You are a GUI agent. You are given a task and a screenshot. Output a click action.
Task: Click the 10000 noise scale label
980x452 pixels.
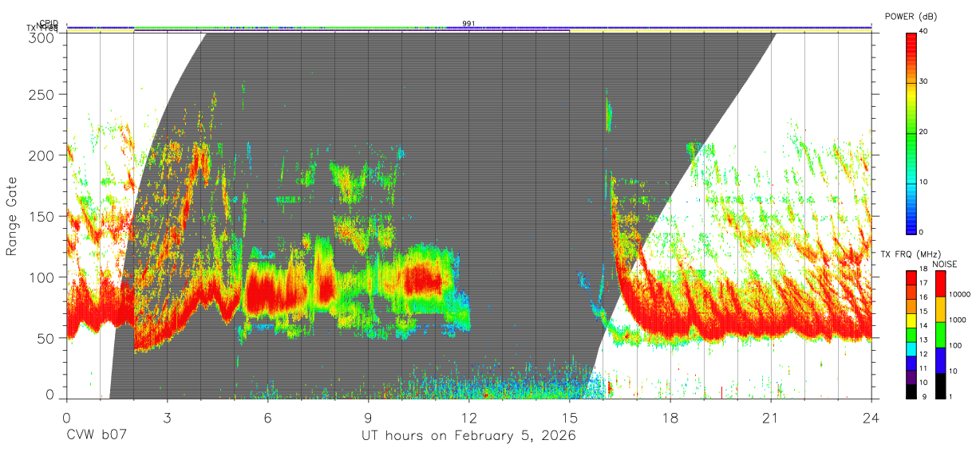coord(958,294)
